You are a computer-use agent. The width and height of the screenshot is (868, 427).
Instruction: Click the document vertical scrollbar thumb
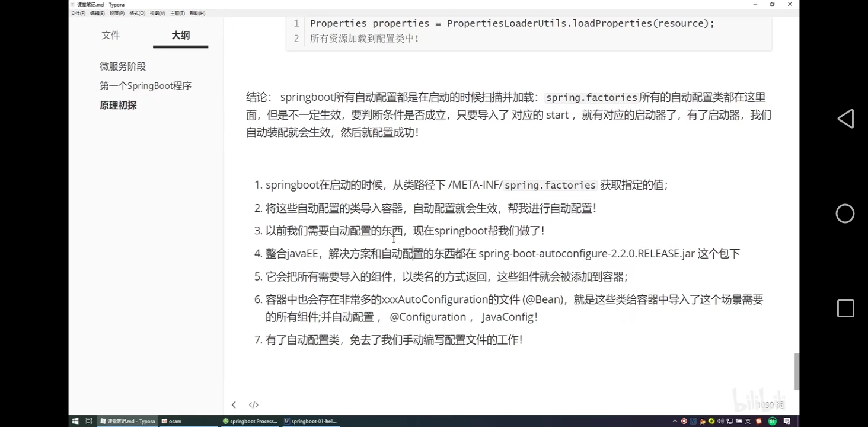(x=796, y=372)
